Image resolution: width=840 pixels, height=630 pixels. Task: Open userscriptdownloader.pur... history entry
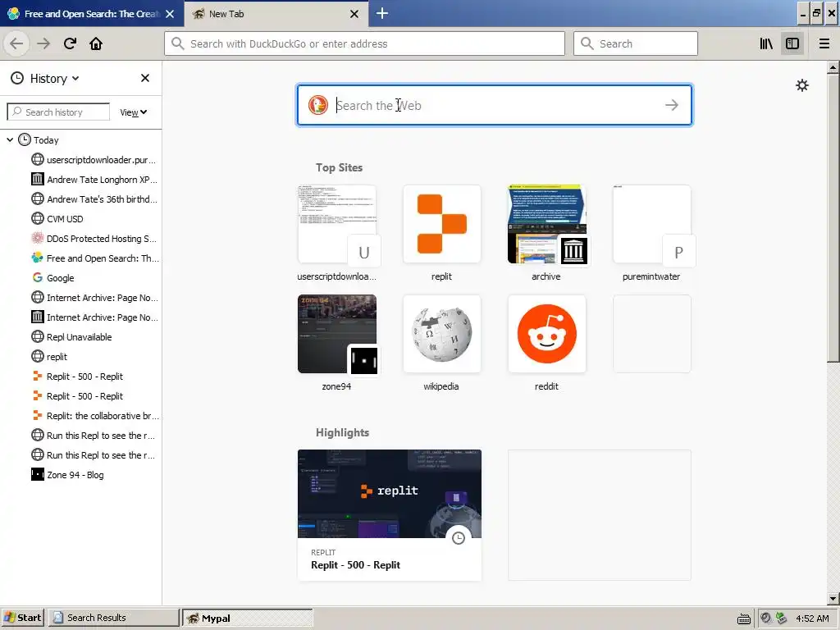pos(94,160)
